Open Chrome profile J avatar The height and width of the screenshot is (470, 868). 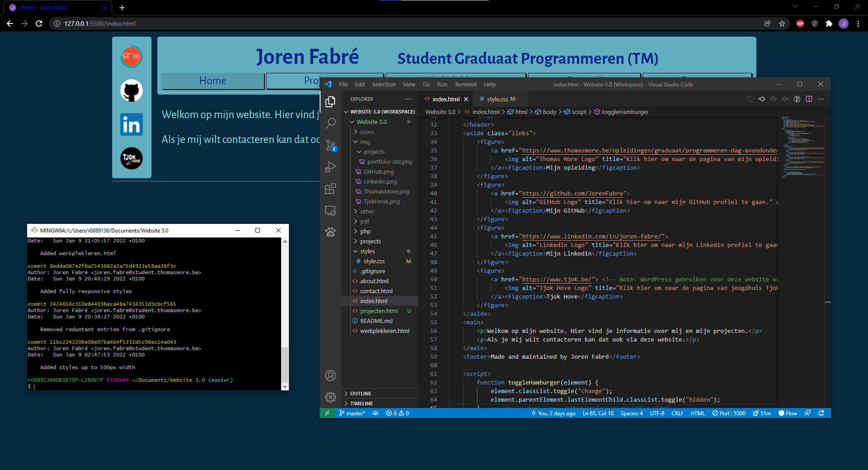[x=844, y=24]
